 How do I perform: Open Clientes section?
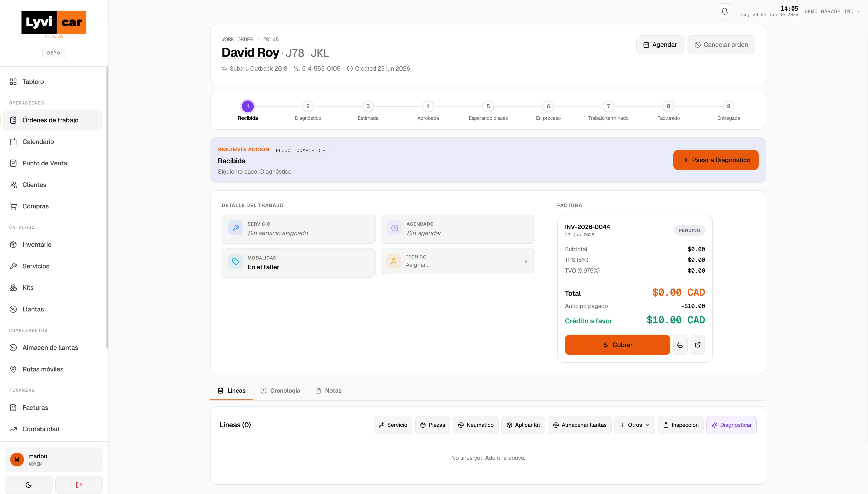(x=53, y=185)
